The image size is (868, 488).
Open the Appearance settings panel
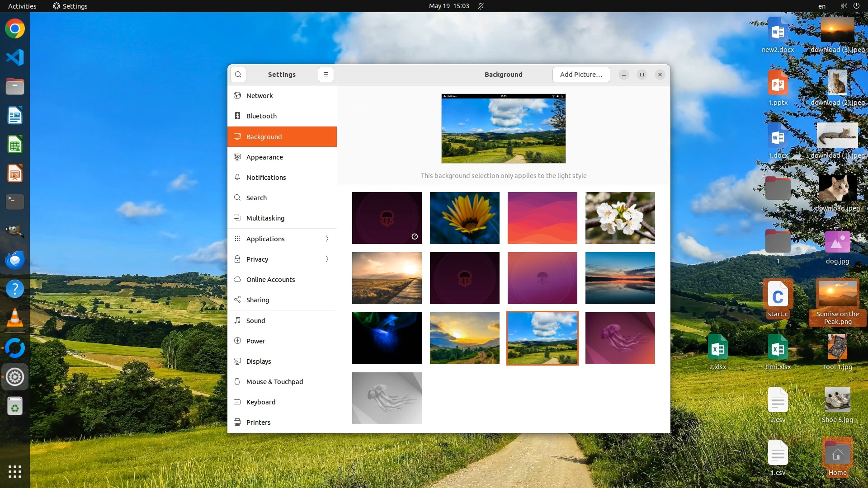264,157
